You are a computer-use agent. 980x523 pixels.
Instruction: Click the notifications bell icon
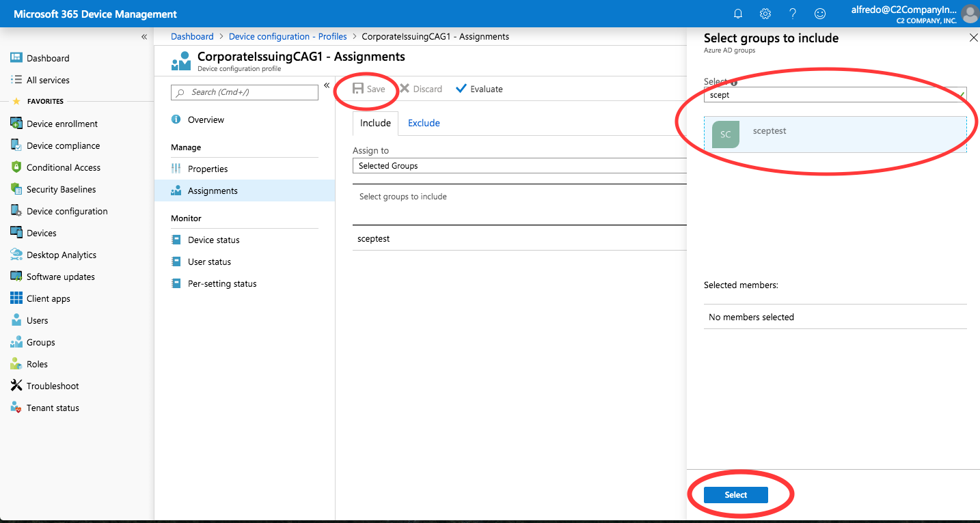pos(738,14)
